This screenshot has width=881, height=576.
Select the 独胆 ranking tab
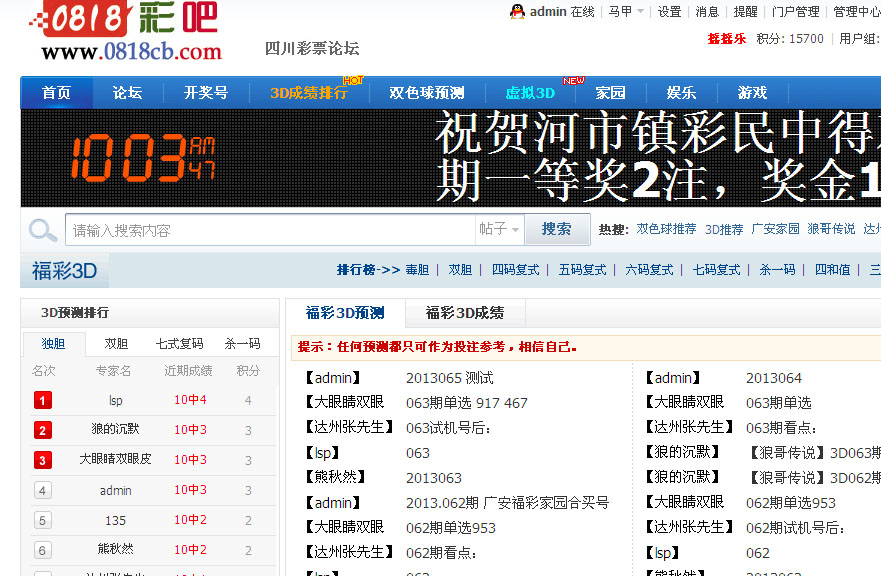click(54, 343)
